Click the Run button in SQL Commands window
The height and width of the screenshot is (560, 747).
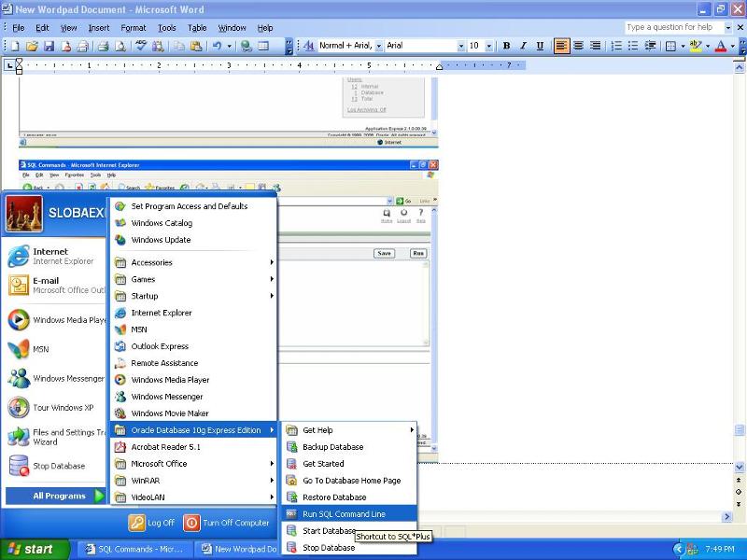tap(418, 253)
